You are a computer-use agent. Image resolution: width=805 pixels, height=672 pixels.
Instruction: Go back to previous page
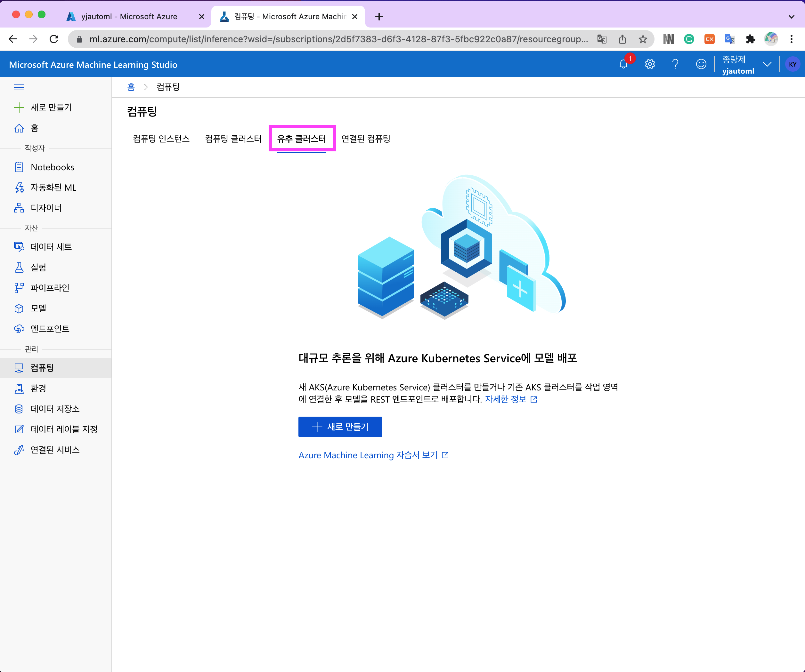point(13,39)
